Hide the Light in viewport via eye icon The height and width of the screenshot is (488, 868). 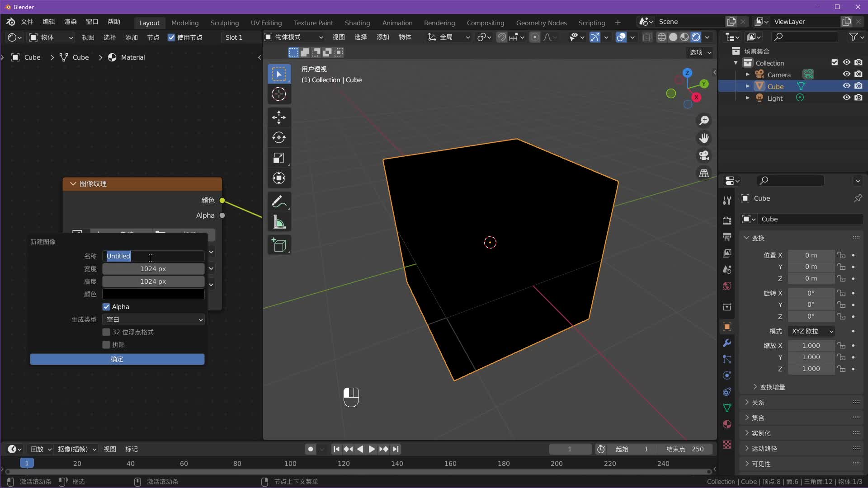click(x=846, y=98)
